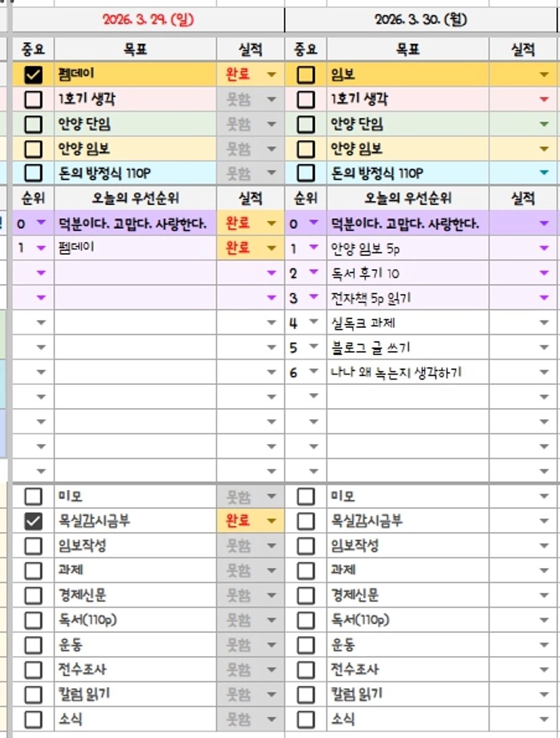The image size is (560, 738).
Task: Select the 2026. 3. 30. (월) date header
Action: pyautogui.click(x=421, y=20)
